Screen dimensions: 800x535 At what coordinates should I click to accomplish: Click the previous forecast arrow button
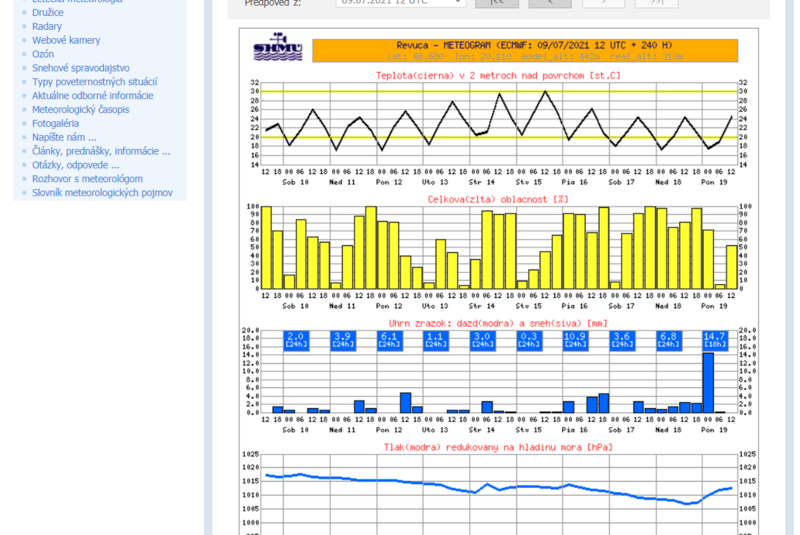[x=550, y=3]
